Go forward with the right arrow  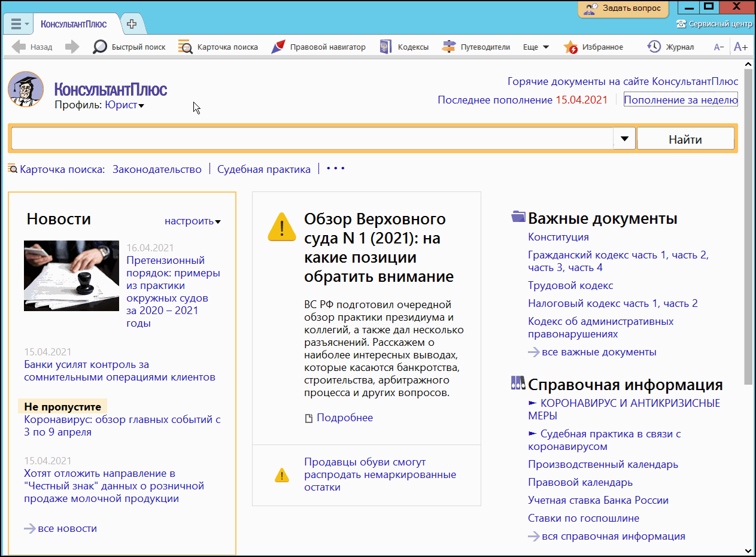click(72, 47)
